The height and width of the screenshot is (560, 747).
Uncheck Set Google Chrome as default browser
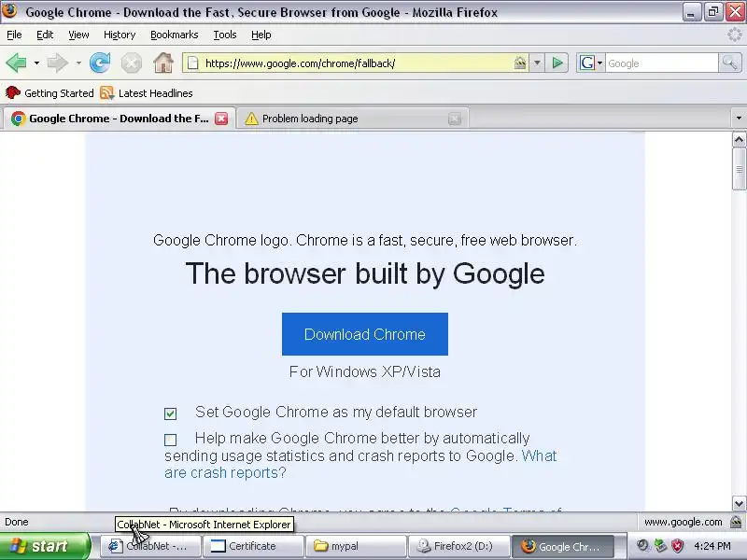(x=170, y=413)
